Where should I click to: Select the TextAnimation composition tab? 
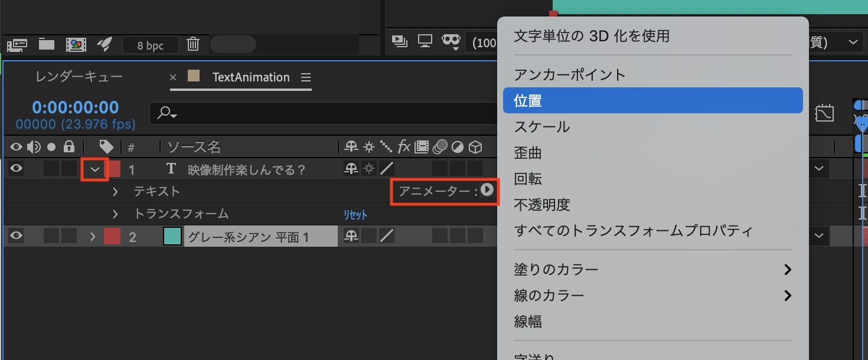[x=251, y=77]
